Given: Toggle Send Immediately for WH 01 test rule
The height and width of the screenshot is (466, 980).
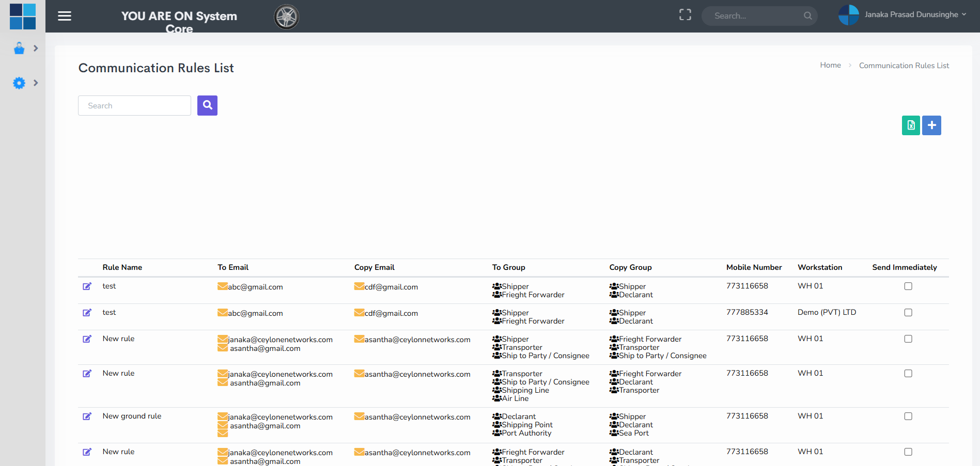Looking at the screenshot, I should pos(908,286).
